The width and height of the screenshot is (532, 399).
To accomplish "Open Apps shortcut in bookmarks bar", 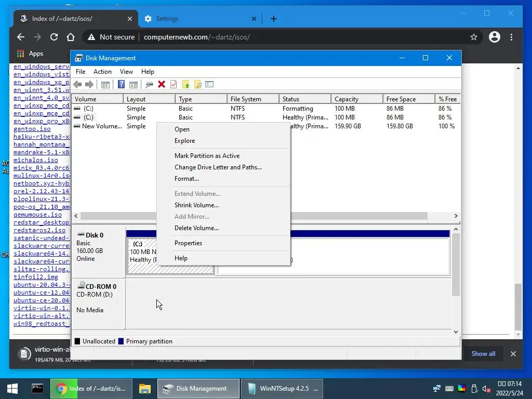I will (x=30, y=54).
